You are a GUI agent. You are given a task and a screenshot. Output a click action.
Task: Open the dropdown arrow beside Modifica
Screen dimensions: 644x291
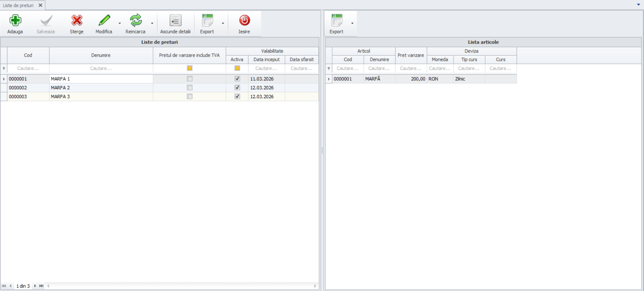[x=120, y=23]
